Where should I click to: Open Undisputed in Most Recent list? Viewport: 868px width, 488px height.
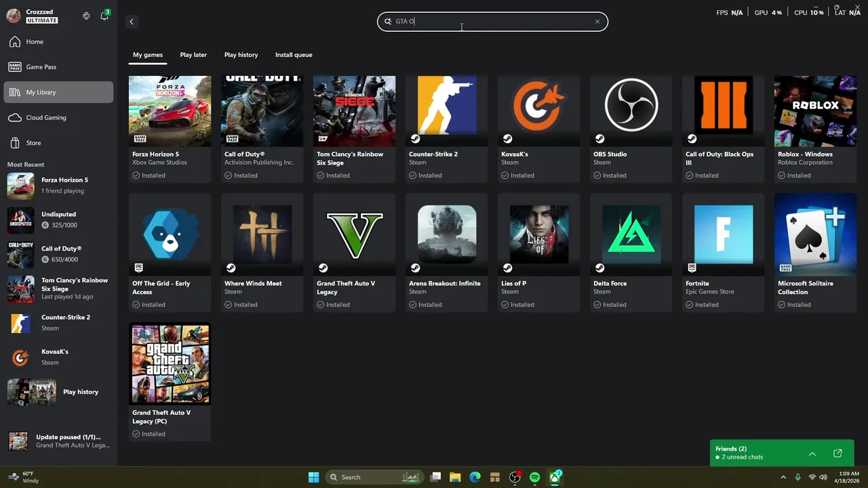[x=58, y=220]
